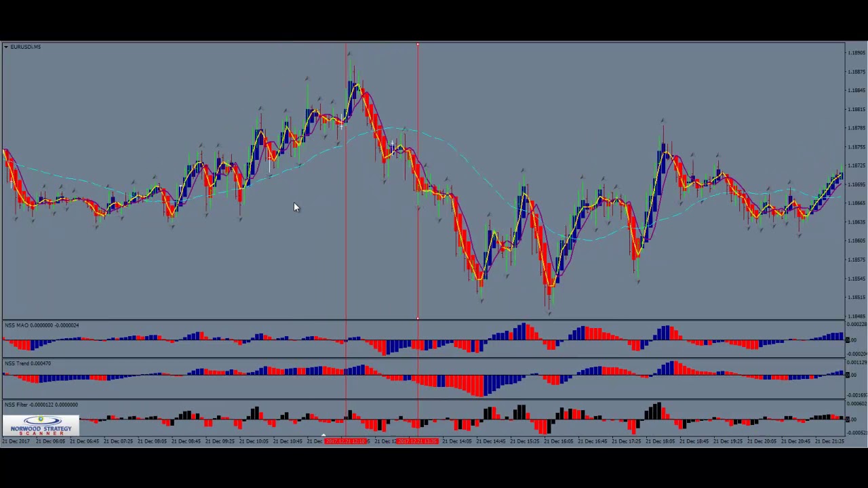Click the 21 Dec 18:45 time label

(x=694, y=441)
